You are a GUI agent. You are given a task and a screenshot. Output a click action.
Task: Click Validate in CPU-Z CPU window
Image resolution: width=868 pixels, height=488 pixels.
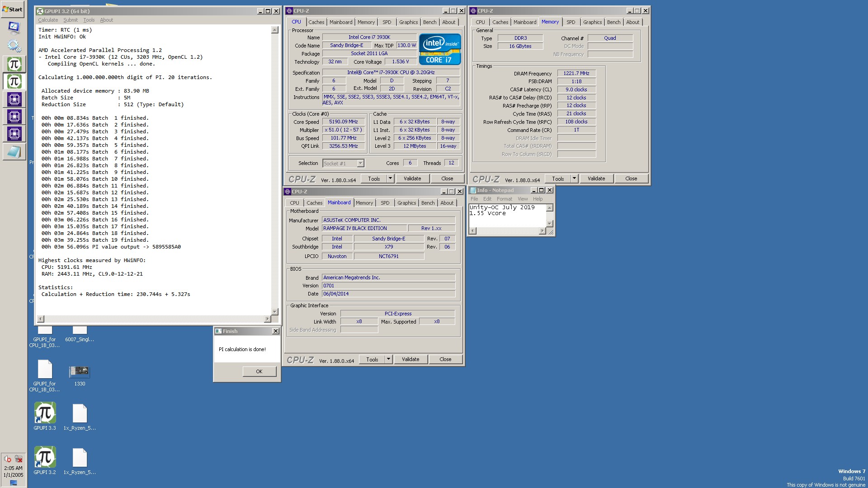point(412,178)
